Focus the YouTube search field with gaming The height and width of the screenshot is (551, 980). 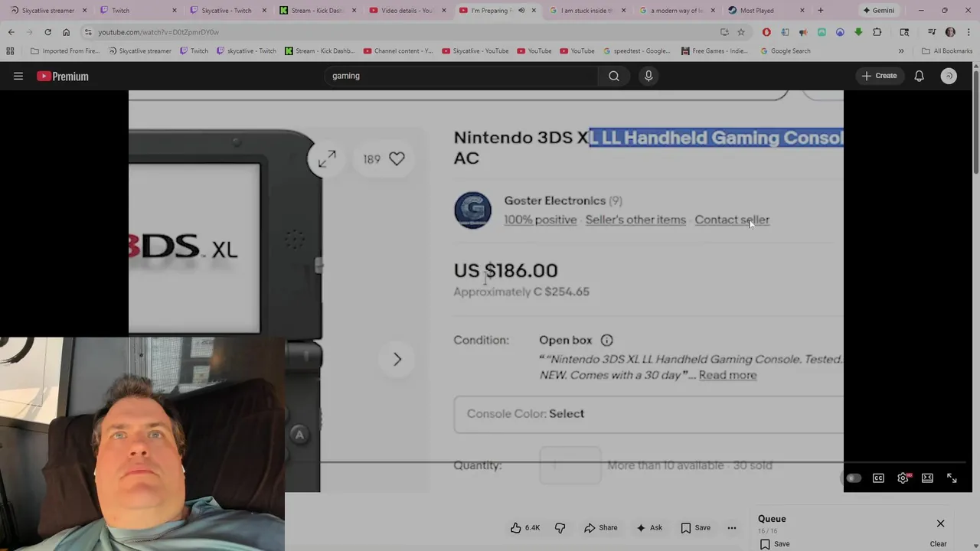click(463, 76)
